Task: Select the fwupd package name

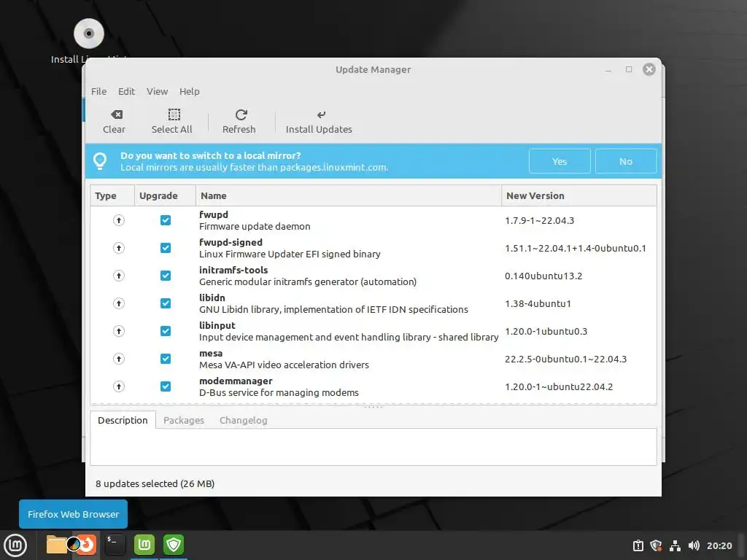Action: pos(214,215)
